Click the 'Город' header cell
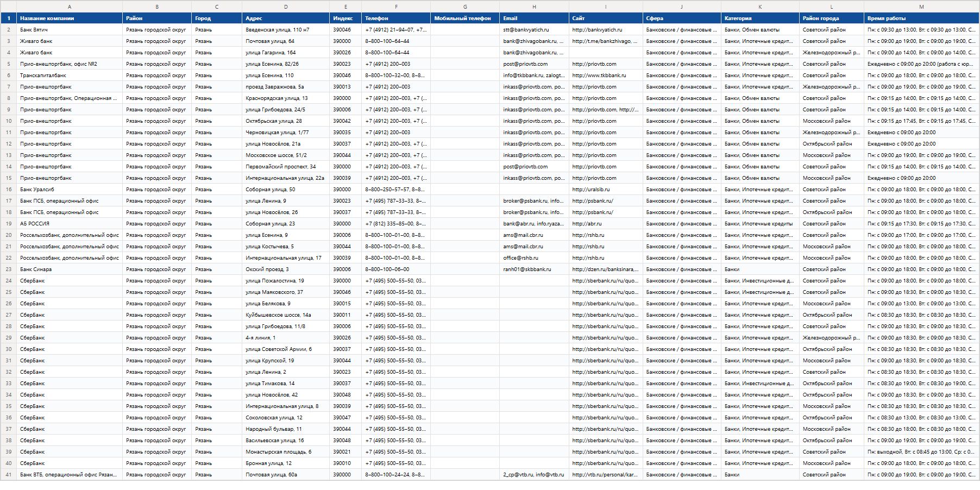Screen dimensions: 980x490 pyautogui.click(x=217, y=18)
